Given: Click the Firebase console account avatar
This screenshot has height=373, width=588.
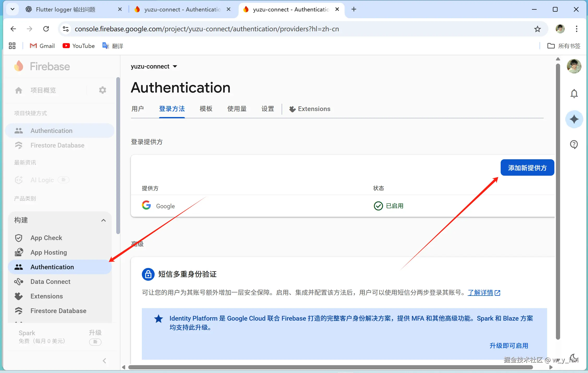Looking at the screenshot, I should 574,66.
